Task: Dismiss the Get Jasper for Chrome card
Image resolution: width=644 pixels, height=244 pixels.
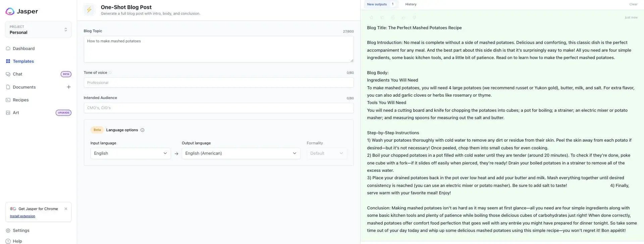Action: pos(66,209)
